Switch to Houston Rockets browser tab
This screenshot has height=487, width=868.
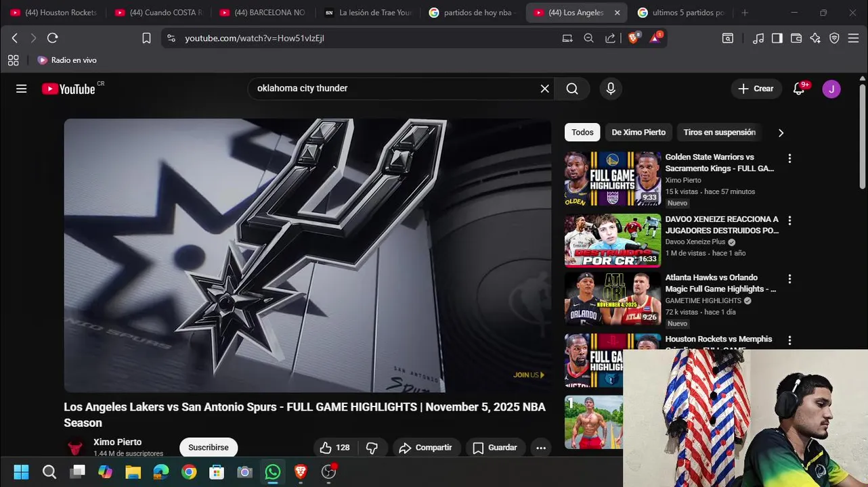point(54,12)
